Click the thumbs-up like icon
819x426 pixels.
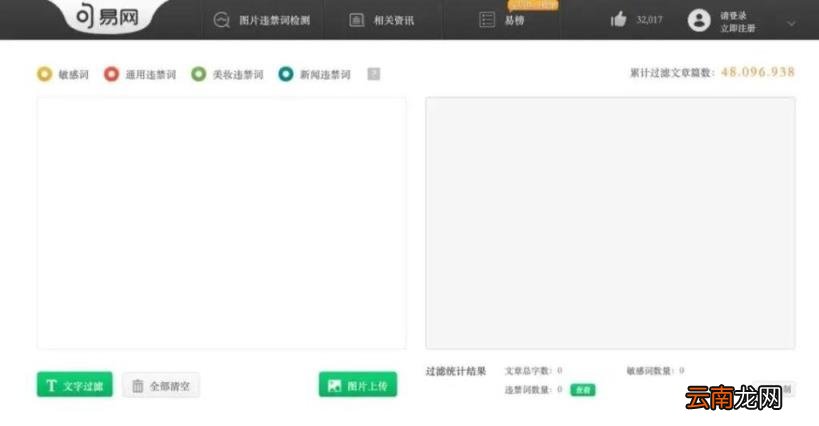coord(618,20)
